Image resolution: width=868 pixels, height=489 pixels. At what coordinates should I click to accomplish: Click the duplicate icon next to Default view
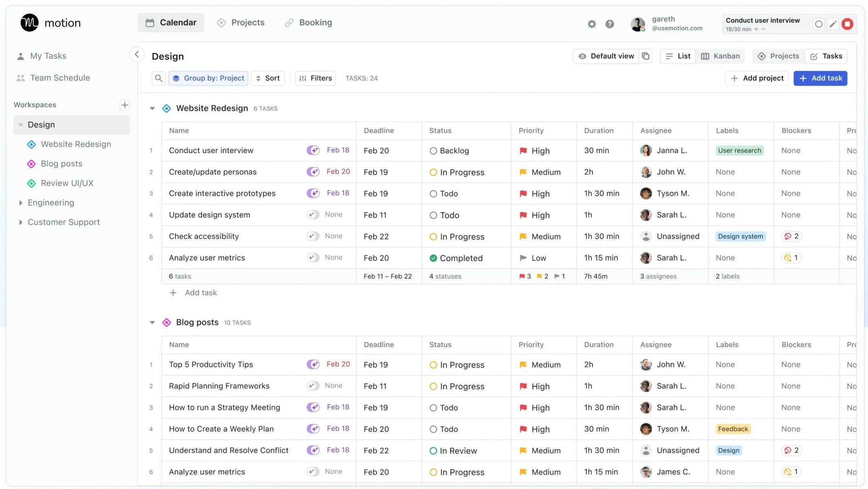(645, 56)
